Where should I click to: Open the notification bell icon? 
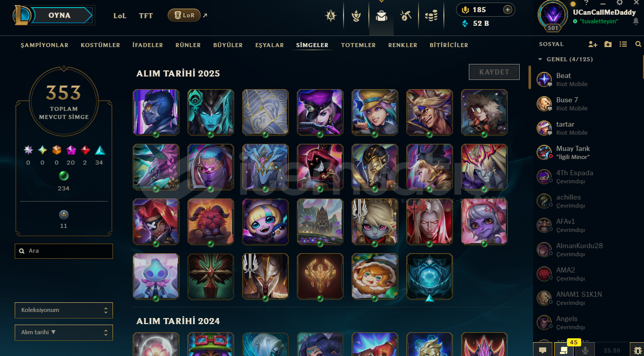(x=636, y=21)
